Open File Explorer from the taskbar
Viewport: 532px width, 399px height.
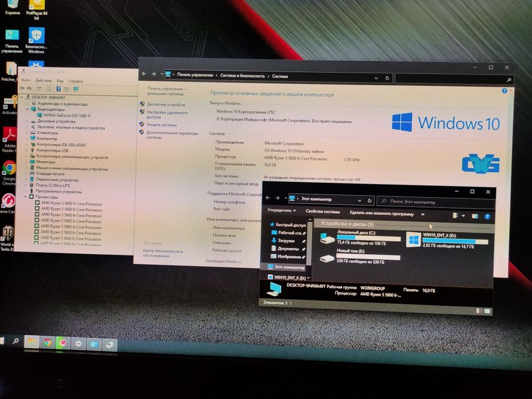(32, 343)
